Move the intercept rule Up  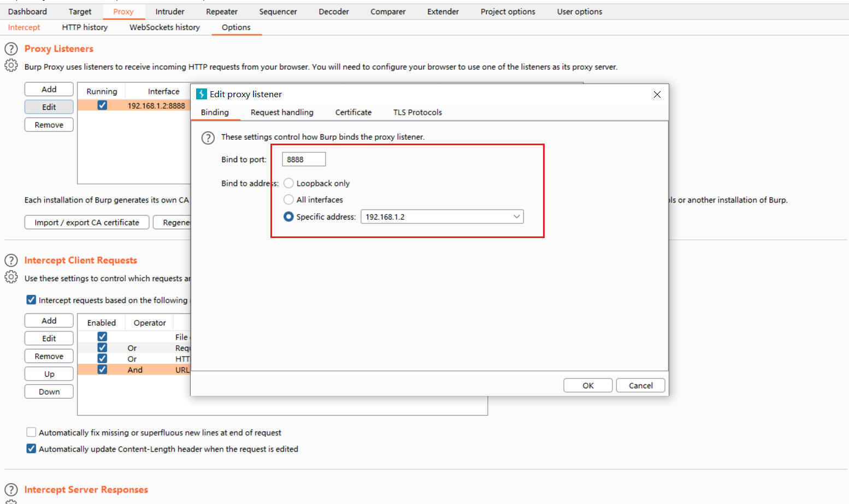pyautogui.click(x=49, y=374)
